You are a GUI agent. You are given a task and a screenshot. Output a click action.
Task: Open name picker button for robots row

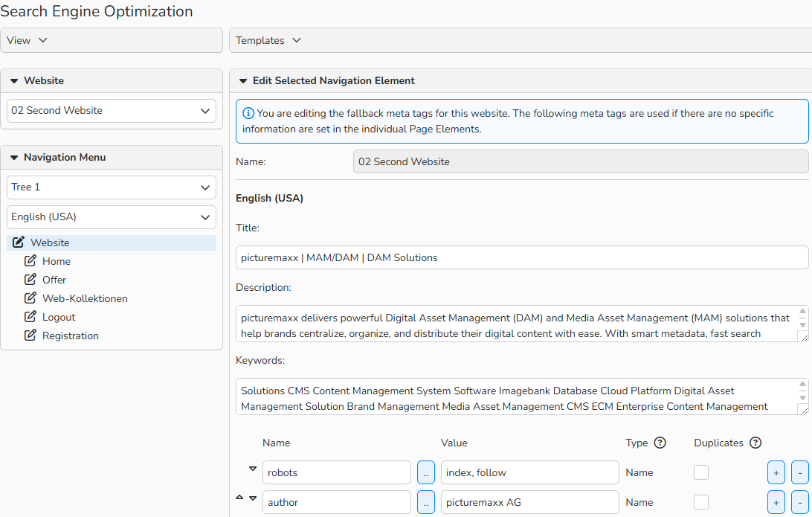(x=425, y=472)
